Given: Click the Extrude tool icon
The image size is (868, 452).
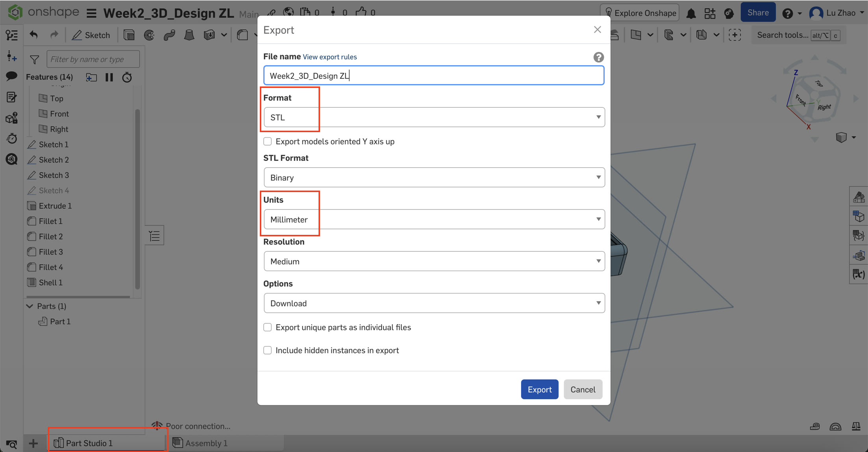Looking at the screenshot, I should pos(129,35).
